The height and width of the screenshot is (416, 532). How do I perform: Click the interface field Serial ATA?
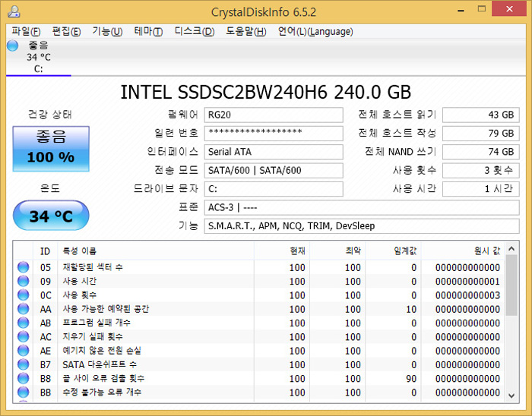click(x=274, y=152)
